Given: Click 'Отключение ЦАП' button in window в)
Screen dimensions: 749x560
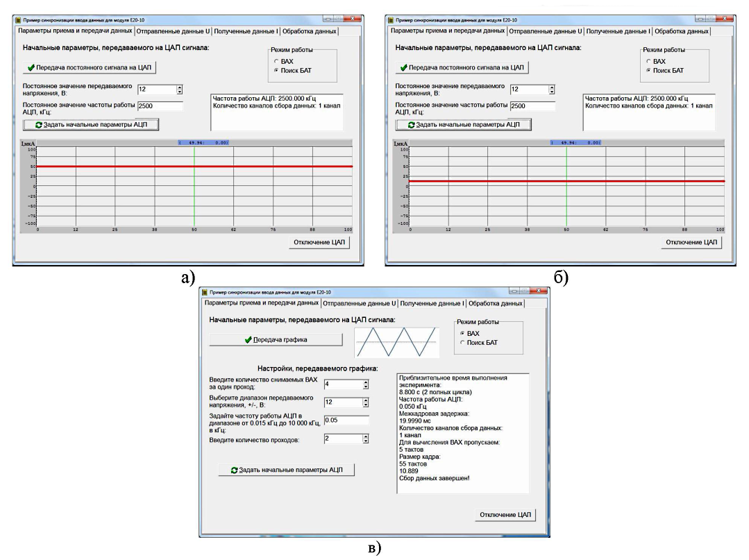Looking at the screenshot, I should [x=505, y=515].
